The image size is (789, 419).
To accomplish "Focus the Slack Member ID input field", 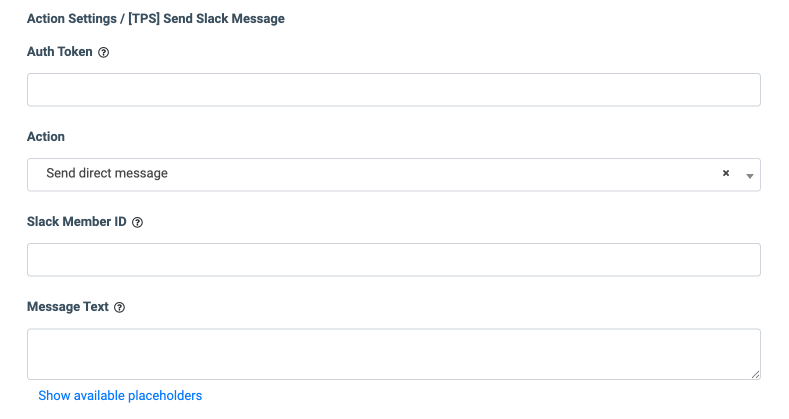I will click(393, 260).
